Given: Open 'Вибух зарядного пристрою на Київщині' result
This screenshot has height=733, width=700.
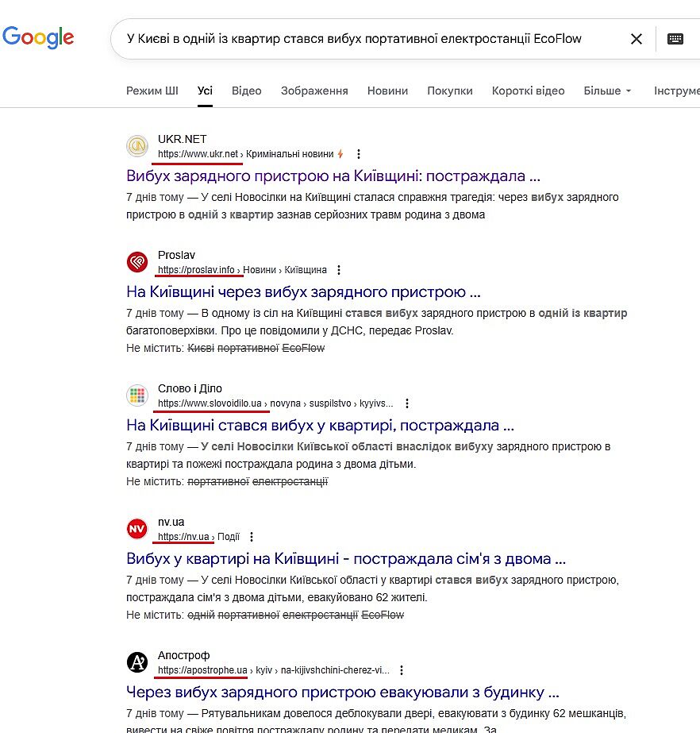Looking at the screenshot, I should tap(333, 176).
